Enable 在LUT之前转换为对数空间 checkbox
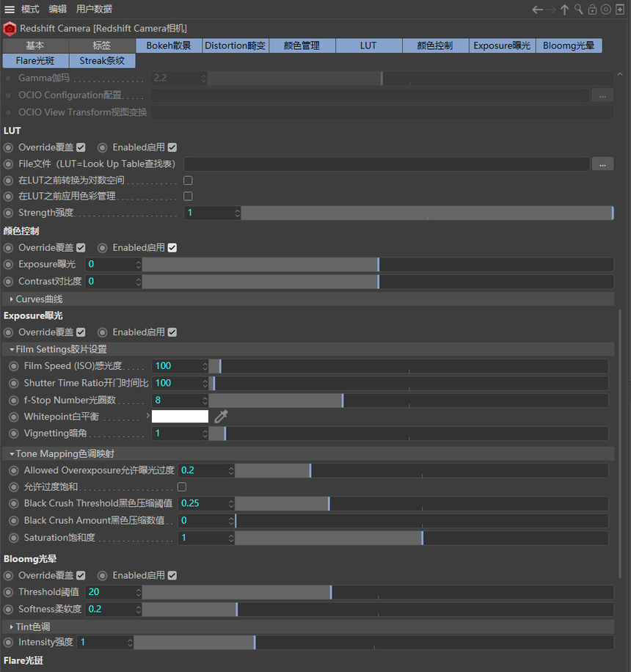631x672 pixels. point(188,180)
